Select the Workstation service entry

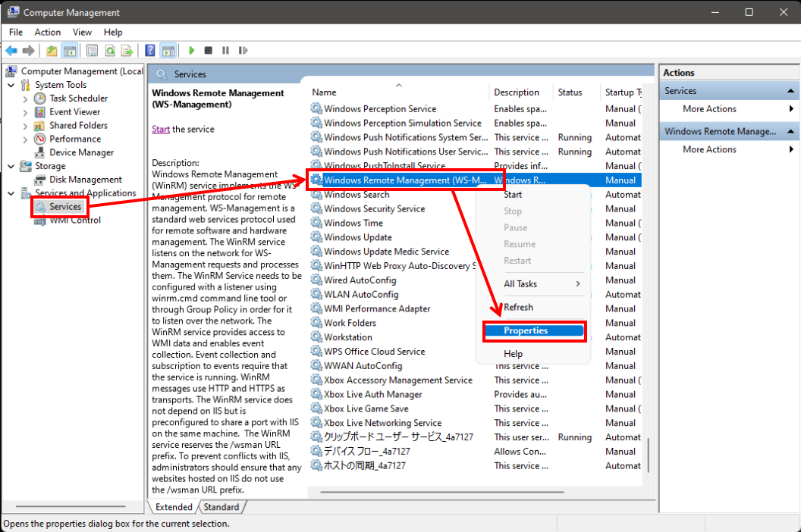[350, 336]
